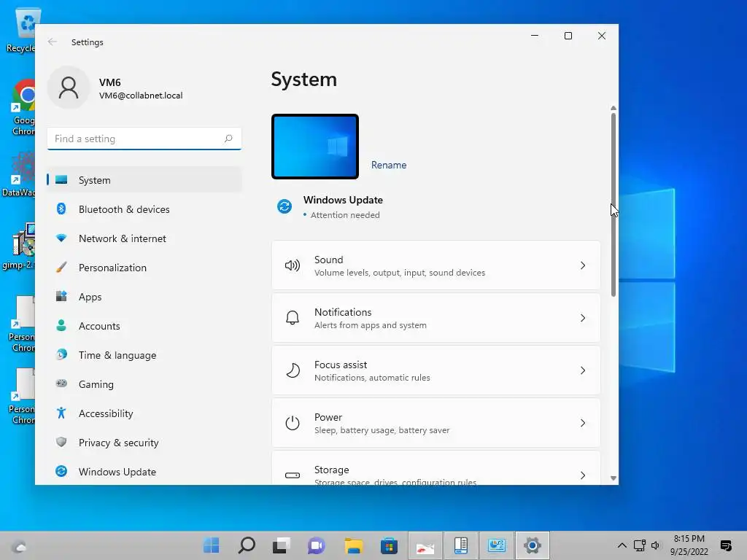Click the desktop wallpaper preview thumbnail

coord(315,147)
